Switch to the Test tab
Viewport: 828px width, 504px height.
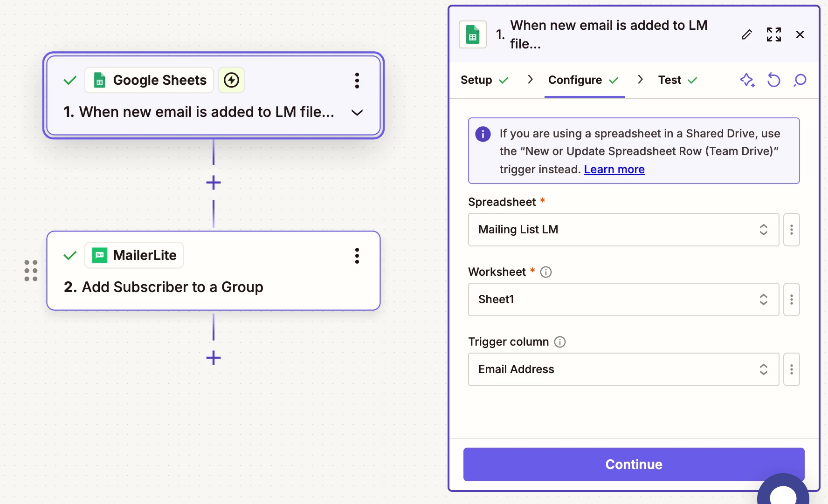678,80
